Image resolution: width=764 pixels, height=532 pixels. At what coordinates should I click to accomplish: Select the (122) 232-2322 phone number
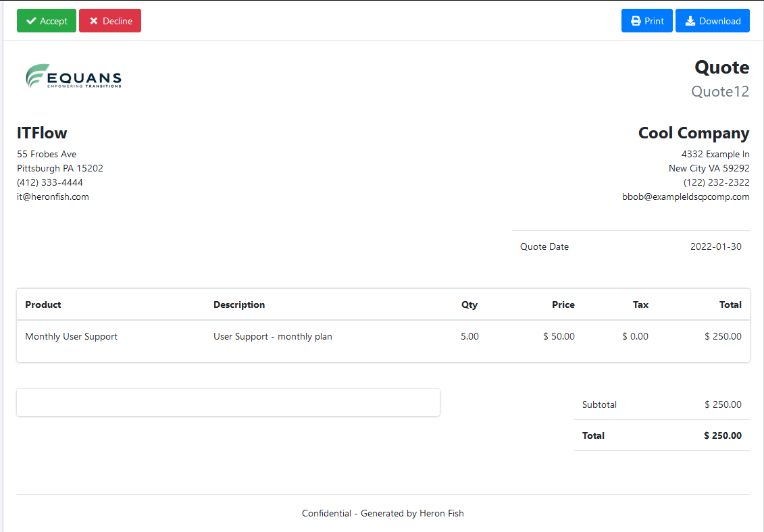(716, 183)
